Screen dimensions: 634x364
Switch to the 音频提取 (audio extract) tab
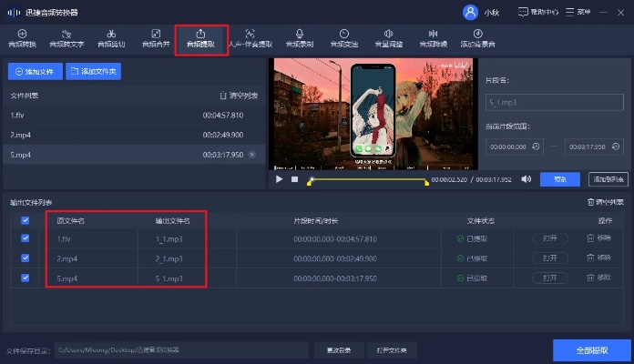point(200,37)
